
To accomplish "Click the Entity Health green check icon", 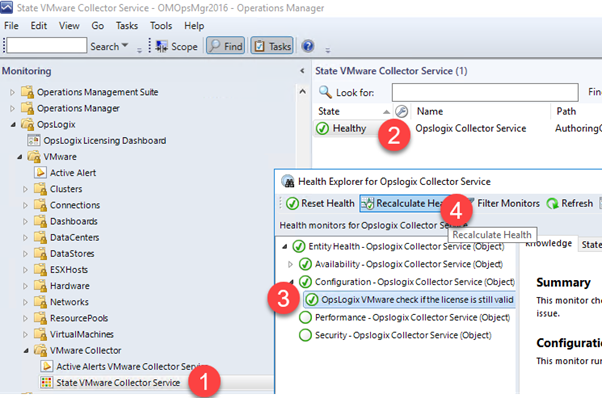I will 299,246.
